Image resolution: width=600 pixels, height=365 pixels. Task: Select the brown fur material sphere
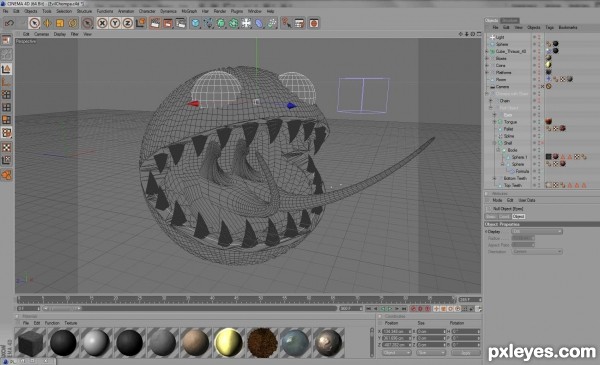pyautogui.click(x=262, y=342)
